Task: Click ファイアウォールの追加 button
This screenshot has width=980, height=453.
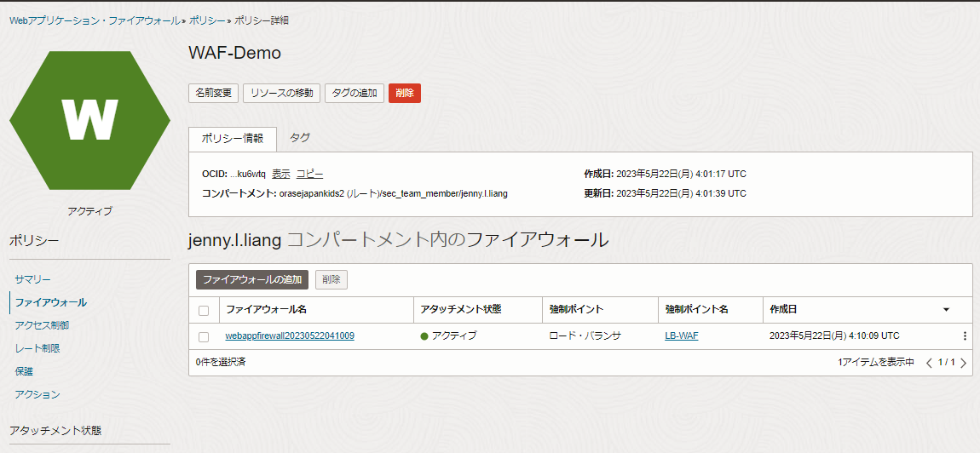Action: [251, 279]
